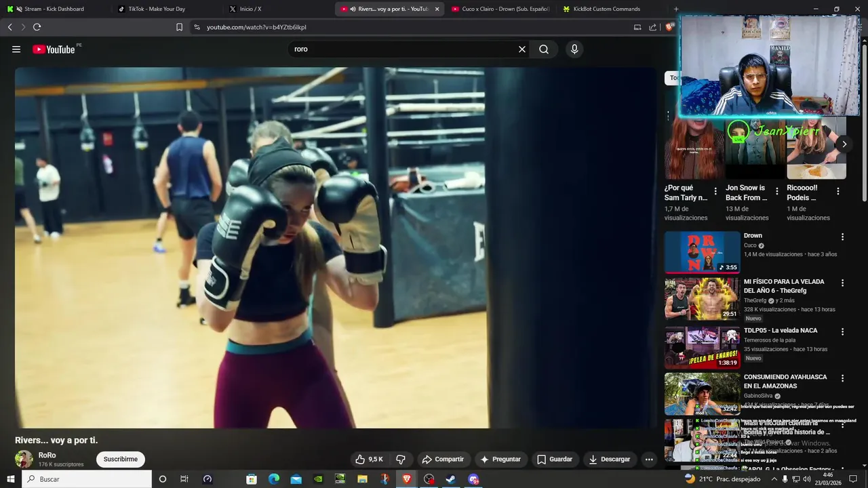Viewport: 868px width, 488px height.
Task: Switch to Stream - Kick Dashboard tab
Action: pos(54,9)
